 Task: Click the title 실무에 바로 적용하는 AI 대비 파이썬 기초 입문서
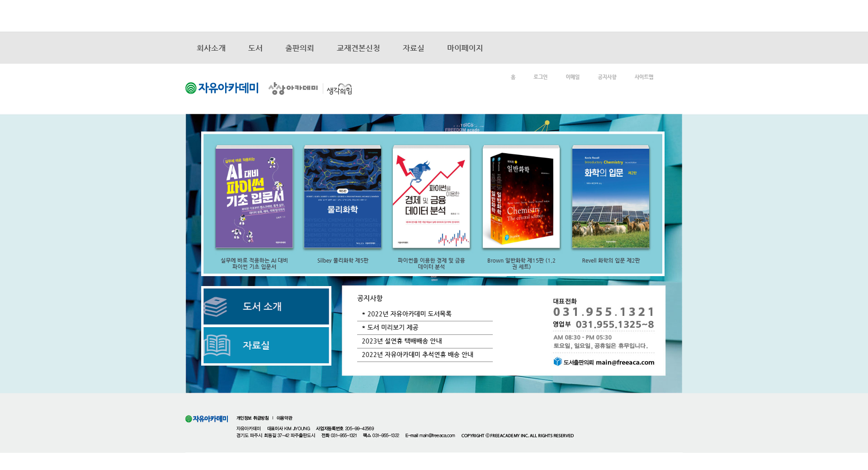[x=254, y=263]
